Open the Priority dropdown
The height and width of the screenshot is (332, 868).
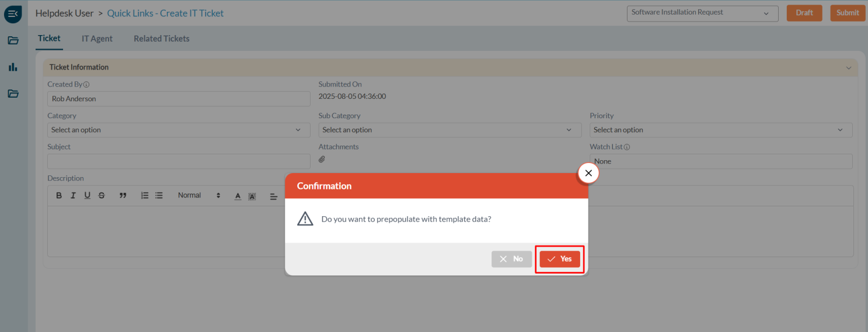(x=721, y=130)
